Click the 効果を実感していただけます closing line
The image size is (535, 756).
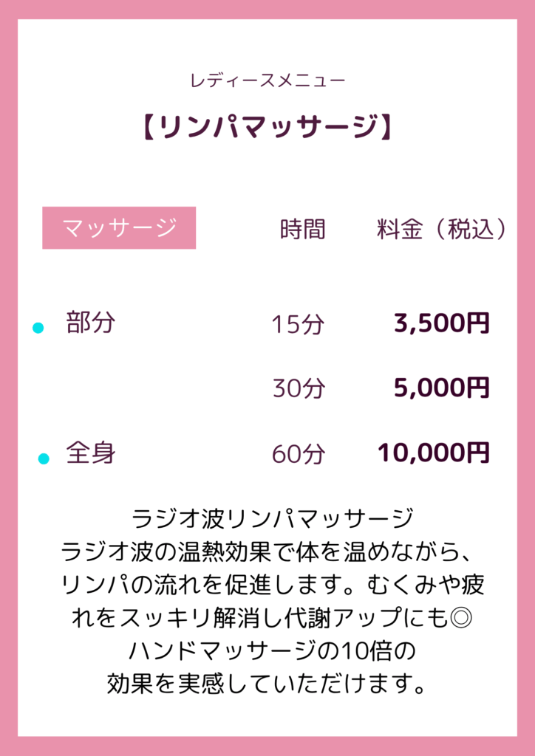267,683
